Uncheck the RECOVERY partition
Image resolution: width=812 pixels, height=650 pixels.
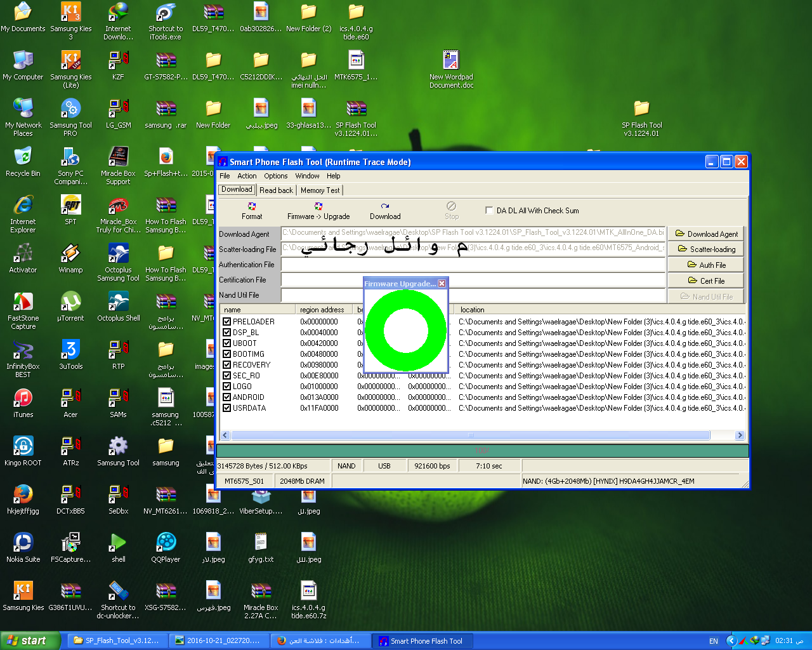pyautogui.click(x=226, y=365)
